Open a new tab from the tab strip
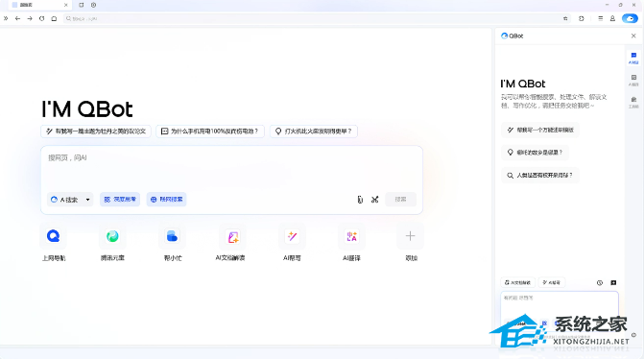This screenshot has width=644, height=359. [x=81, y=5]
